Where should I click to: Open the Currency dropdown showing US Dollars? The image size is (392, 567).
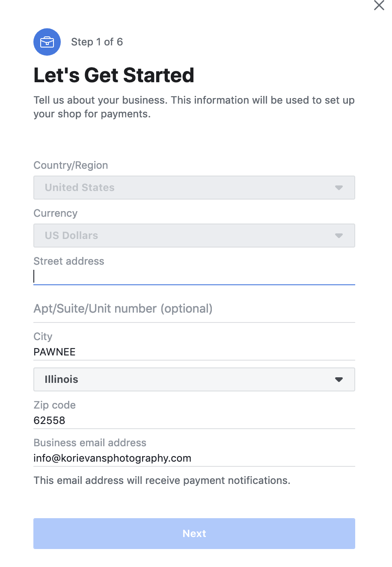tap(194, 236)
